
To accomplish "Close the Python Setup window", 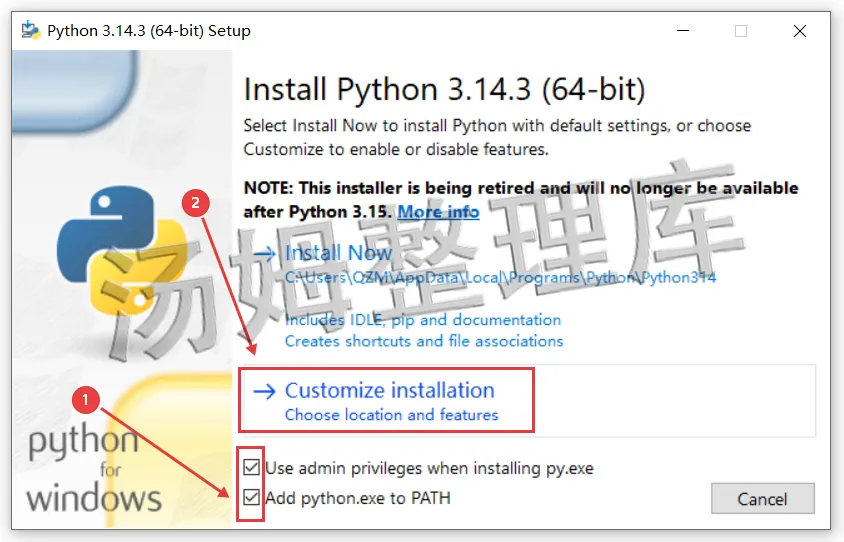I will point(800,31).
